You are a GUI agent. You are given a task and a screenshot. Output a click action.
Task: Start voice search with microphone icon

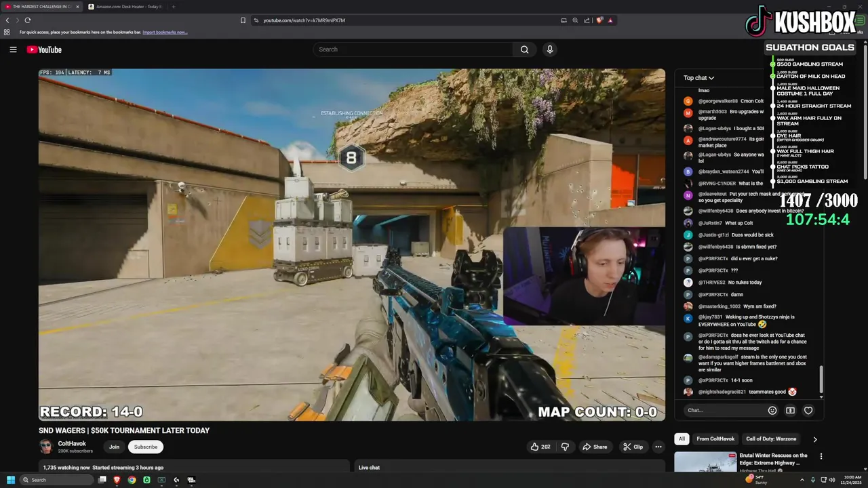[550, 49]
